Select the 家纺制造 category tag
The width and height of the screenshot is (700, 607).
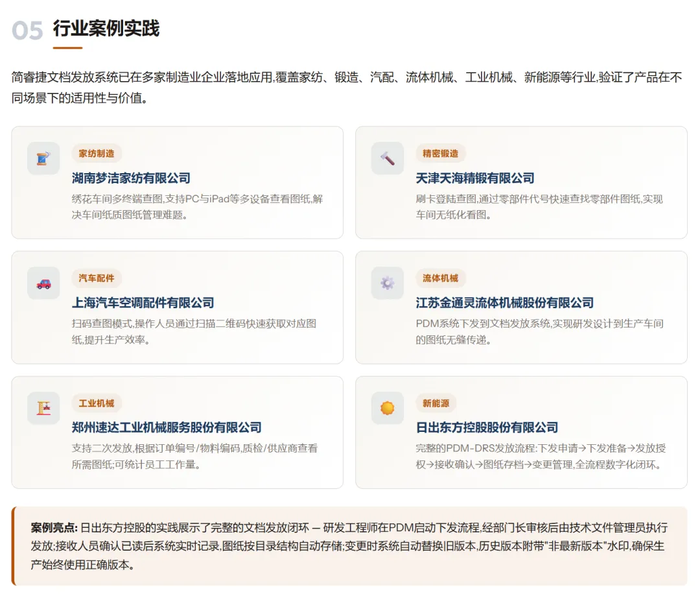click(x=97, y=153)
